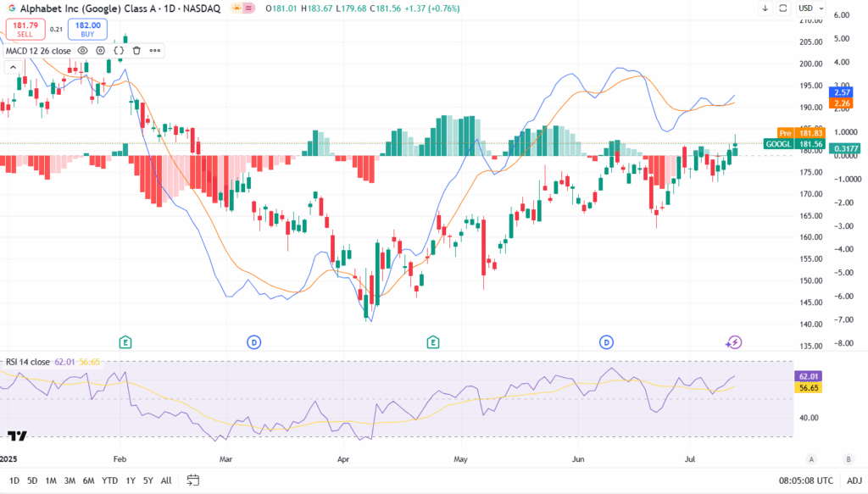Select the All time range

166,480
